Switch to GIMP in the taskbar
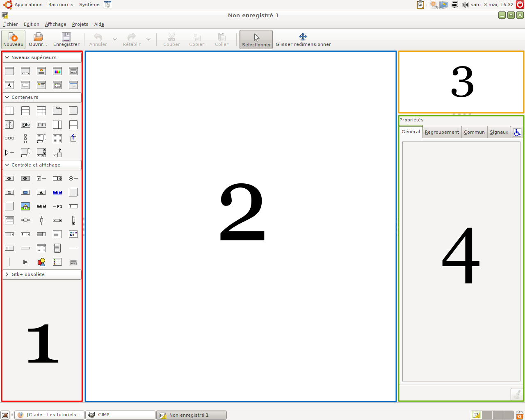The image size is (525, 420). pyautogui.click(x=120, y=415)
